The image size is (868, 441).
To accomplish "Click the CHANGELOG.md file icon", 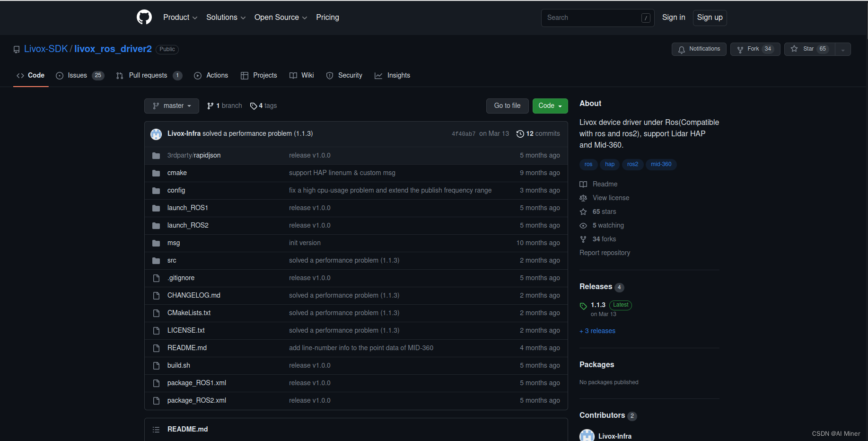I will click(x=156, y=296).
